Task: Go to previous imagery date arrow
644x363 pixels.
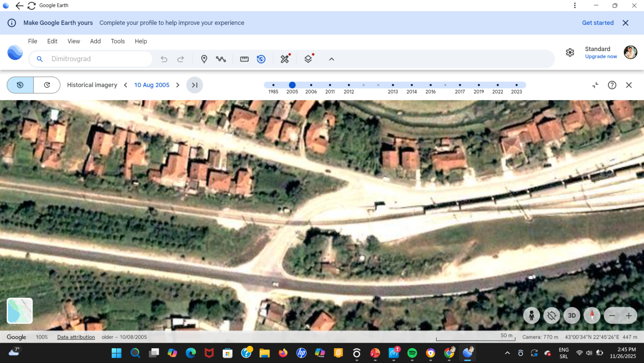Action: (x=125, y=85)
